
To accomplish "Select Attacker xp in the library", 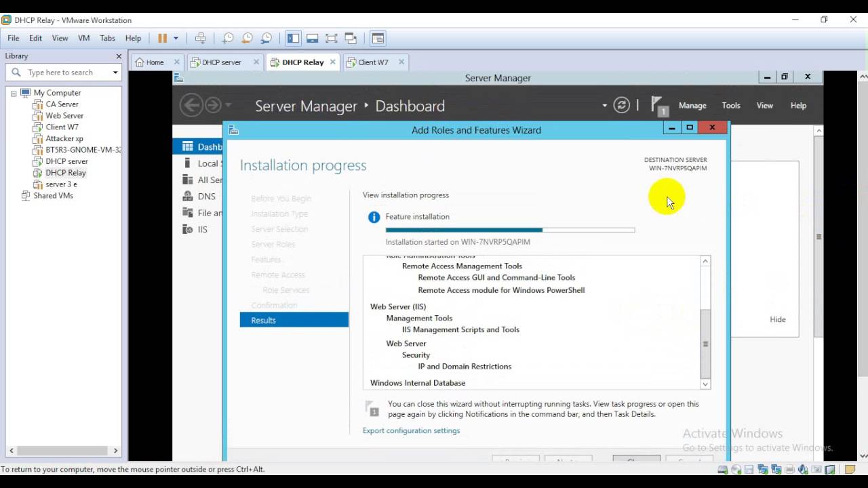I will pyautogui.click(x=64, y=139).
